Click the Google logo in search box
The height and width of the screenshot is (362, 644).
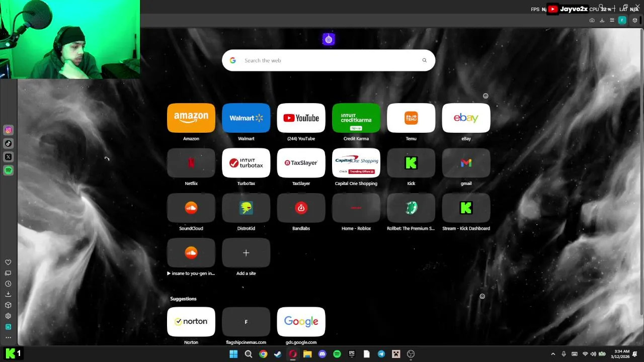tap(232, 60)
